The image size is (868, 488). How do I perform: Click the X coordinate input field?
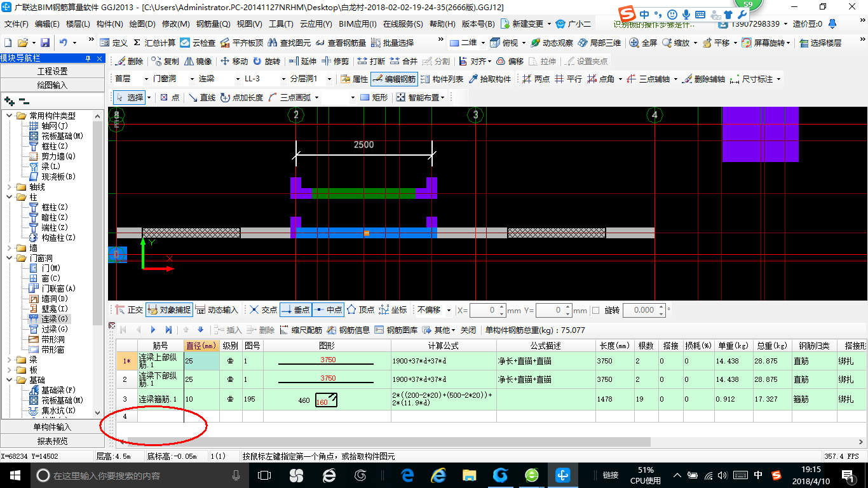(487, 310)
